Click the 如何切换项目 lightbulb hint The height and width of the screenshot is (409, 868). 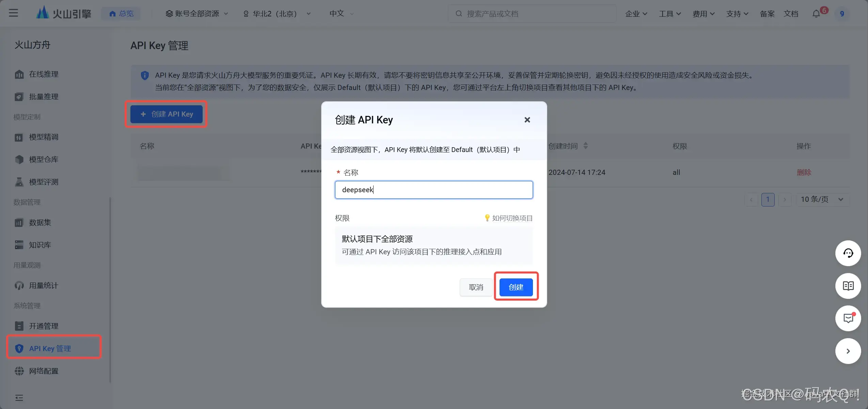pos(508,218)
